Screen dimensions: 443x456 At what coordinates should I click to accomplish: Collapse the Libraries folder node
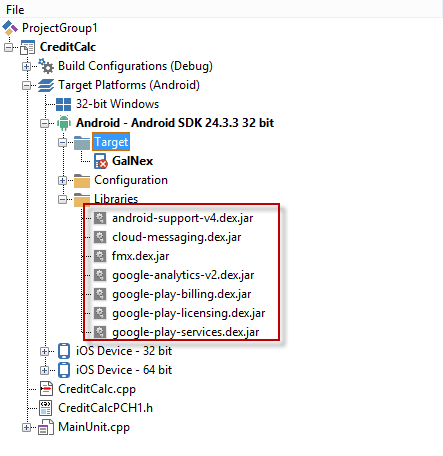[62, 200]
